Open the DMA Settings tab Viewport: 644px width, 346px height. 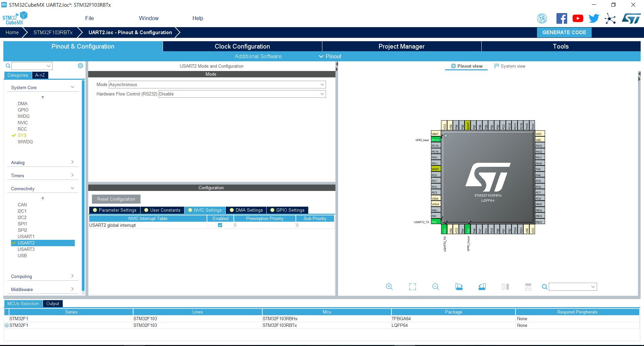tap(246, 210)
